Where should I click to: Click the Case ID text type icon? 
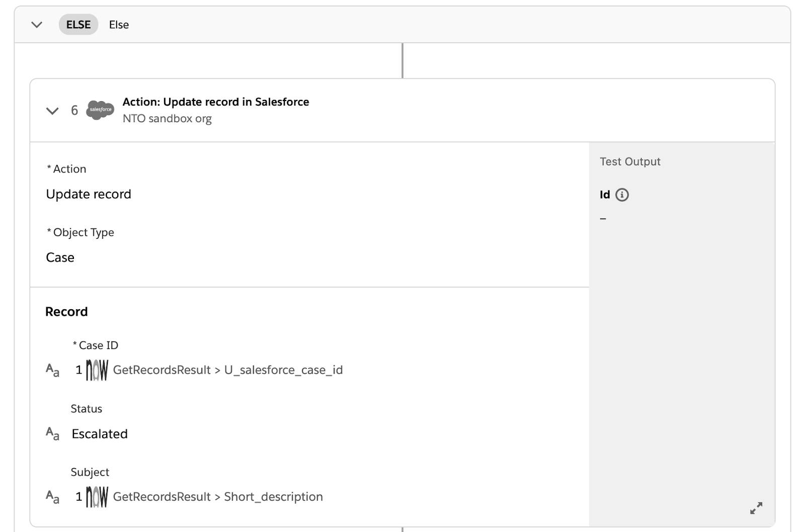pos(52,370)
